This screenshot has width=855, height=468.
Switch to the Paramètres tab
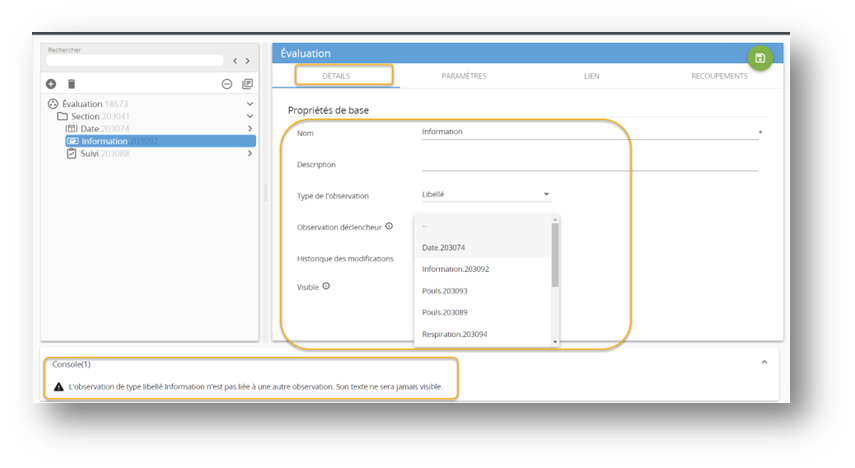464,76
